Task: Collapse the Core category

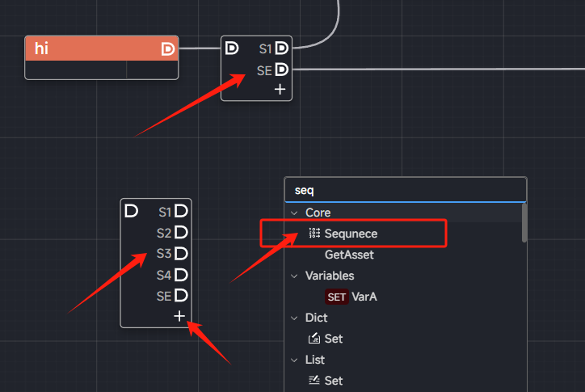Action: tap(295, 213)
